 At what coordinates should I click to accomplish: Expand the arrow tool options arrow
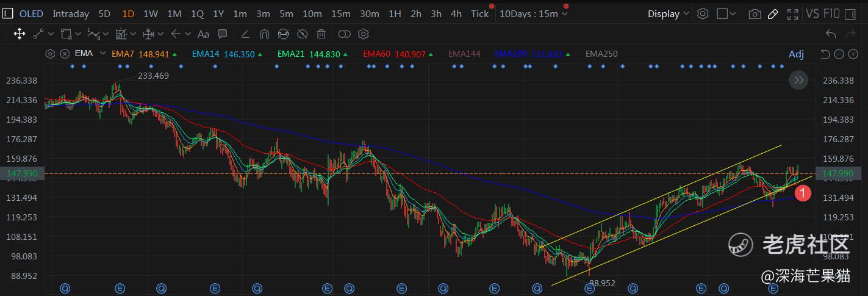tap(188, 34)
